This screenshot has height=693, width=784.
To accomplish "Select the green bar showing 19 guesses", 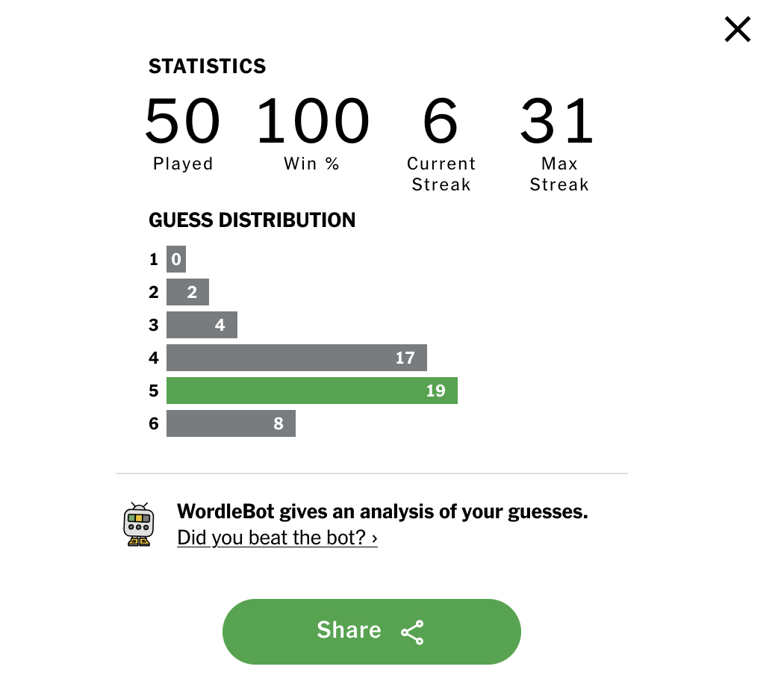I will tap(311, 391).
